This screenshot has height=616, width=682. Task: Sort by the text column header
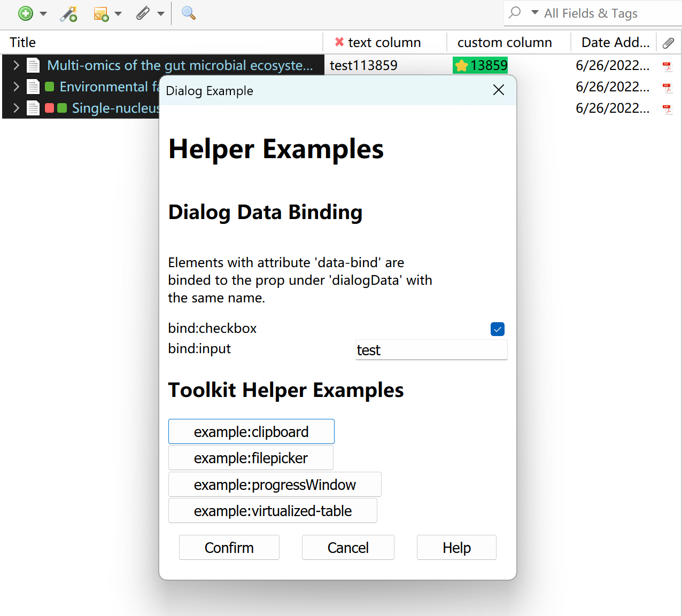tap(384, 42)
